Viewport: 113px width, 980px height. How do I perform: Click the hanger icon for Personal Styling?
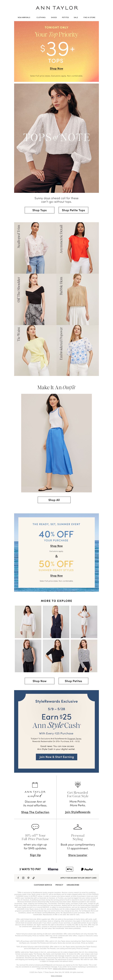click(78, 827)
